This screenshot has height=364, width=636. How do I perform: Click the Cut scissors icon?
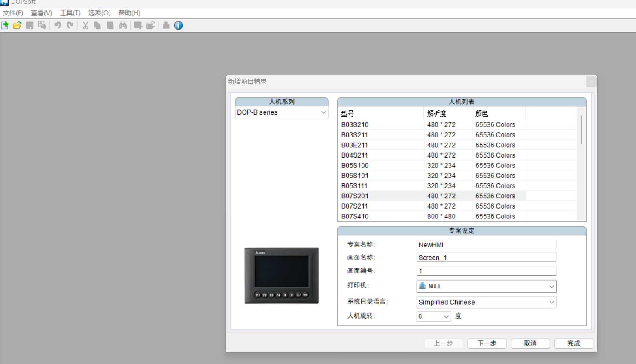[x=85, y=25]
